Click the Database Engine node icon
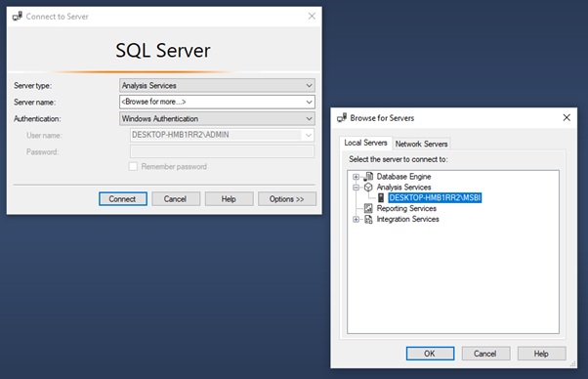 click(x=368, y=177)
